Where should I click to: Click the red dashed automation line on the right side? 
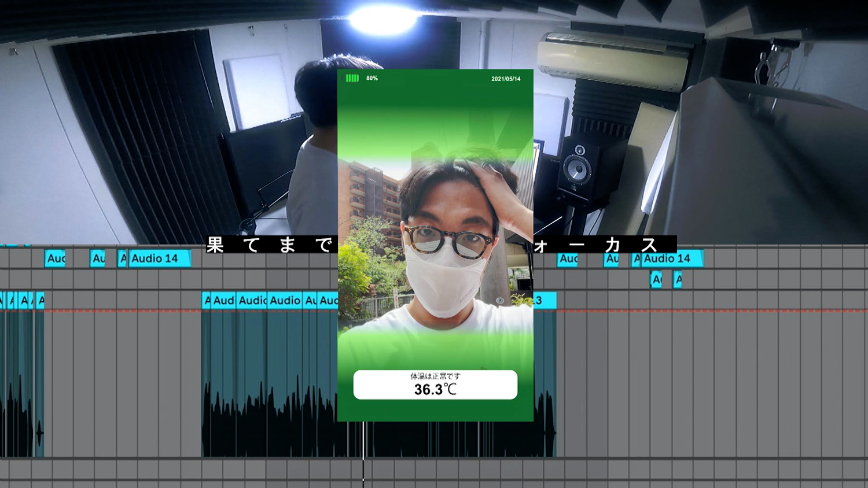point(694,310)
